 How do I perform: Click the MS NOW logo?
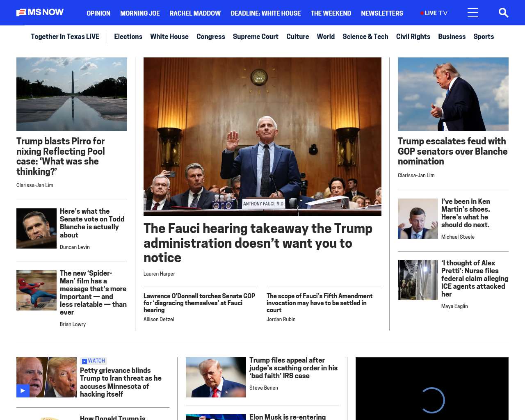click(40, 13)
